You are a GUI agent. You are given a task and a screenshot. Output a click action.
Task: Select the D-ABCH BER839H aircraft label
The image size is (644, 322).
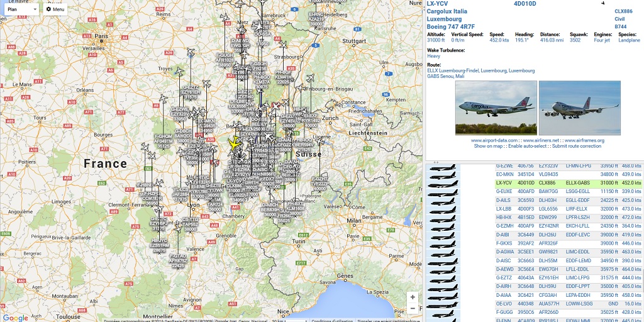[x=270, y=209]
